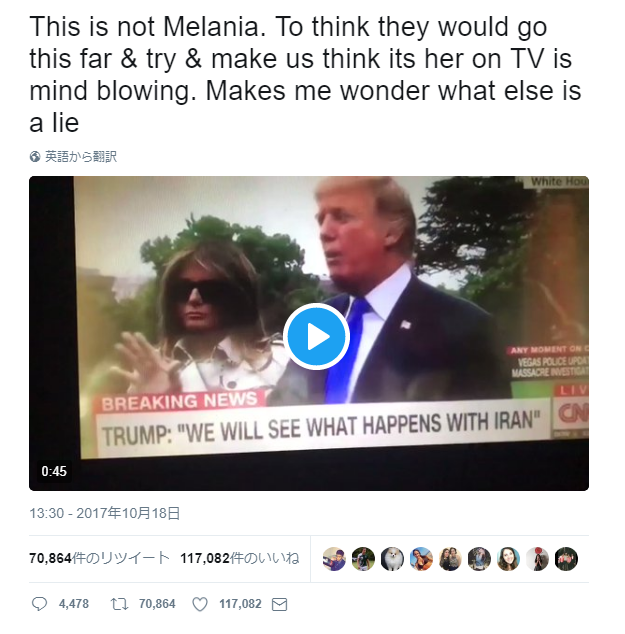The image size is (625, 634).
Task: Click the 70,864 count beside retweet icon
Action: (157, 604)
